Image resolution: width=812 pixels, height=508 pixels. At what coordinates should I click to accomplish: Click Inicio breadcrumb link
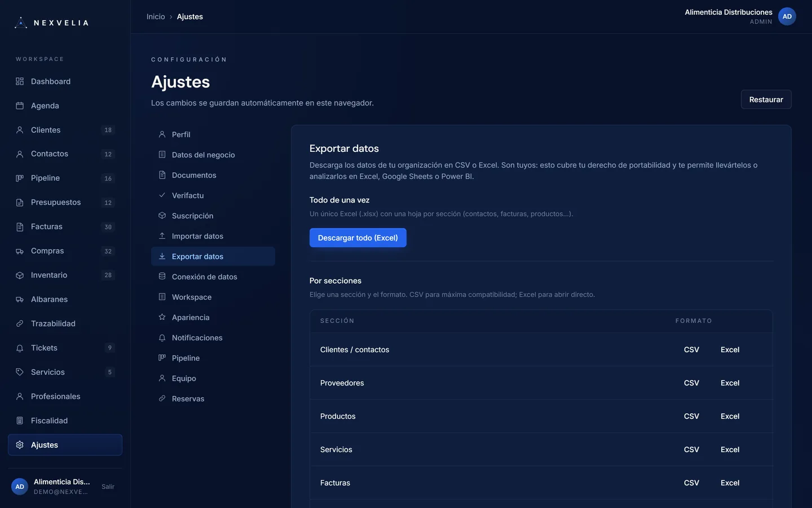156,16
